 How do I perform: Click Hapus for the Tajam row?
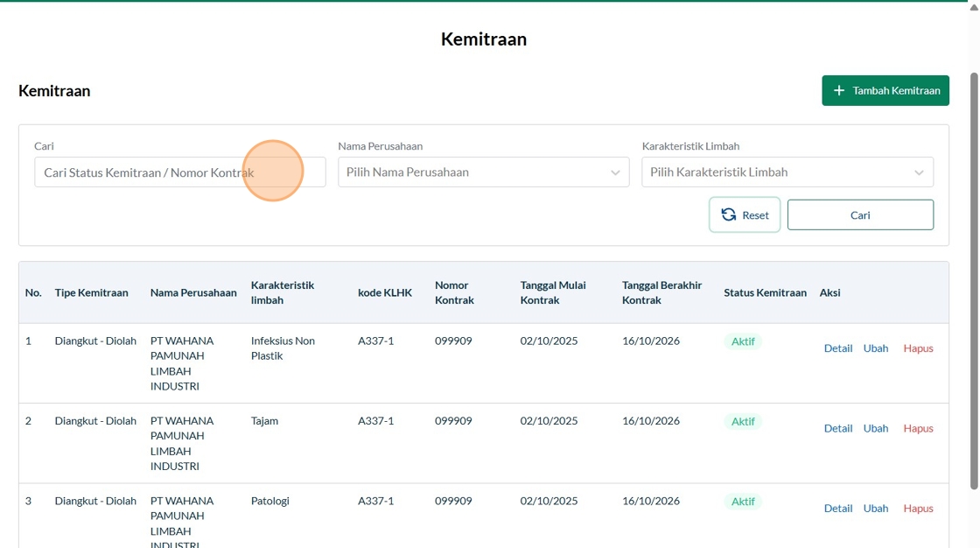point(918,428)
